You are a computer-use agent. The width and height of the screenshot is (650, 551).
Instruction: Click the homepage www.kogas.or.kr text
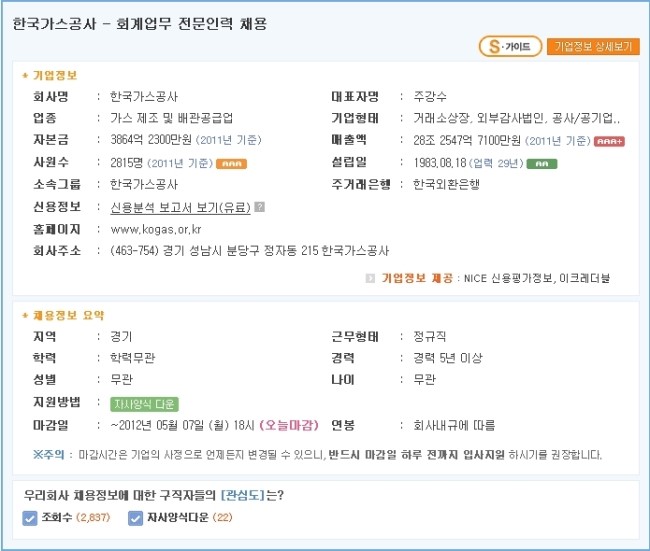155,229
